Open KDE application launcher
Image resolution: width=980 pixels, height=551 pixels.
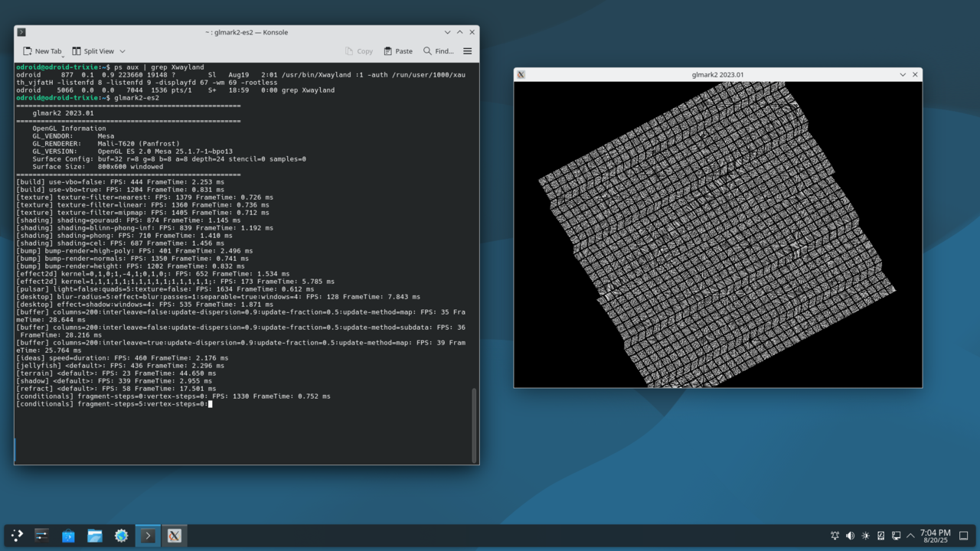coord(17,536)
